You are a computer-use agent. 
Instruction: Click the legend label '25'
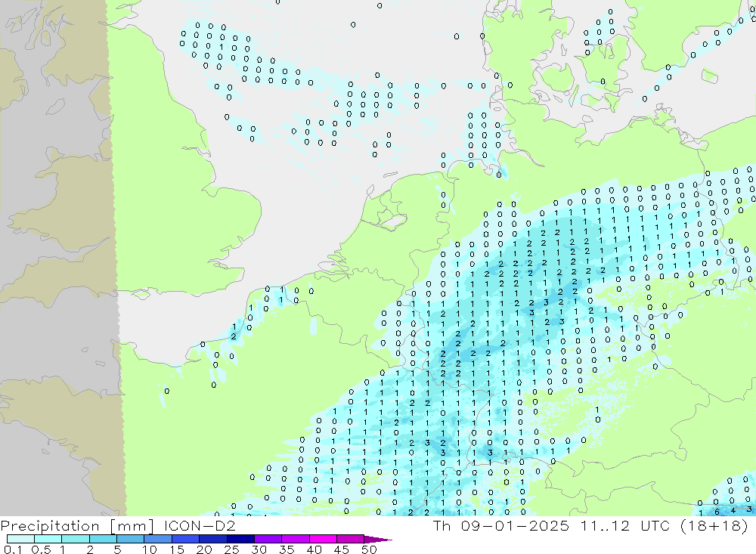click(x=231, y=549)
